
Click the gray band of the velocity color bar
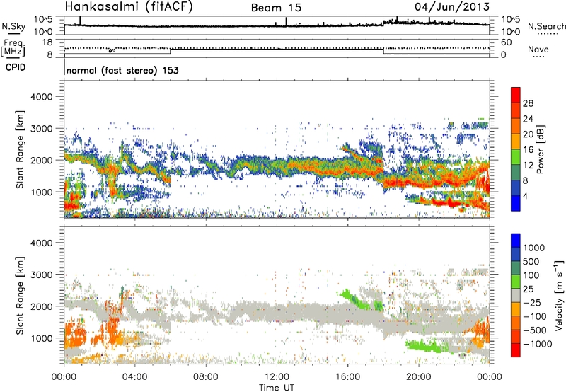[516, 295]
